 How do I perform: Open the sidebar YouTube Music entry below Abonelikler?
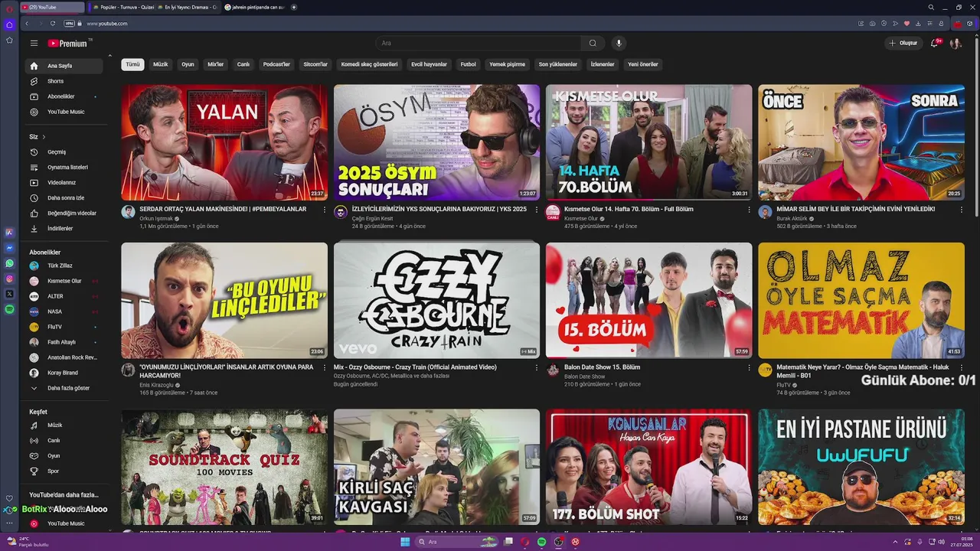click(x=64, y=112)
